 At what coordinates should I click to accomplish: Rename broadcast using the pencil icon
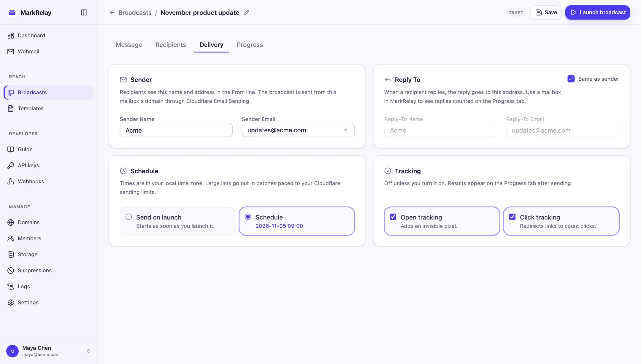point(247,12)
